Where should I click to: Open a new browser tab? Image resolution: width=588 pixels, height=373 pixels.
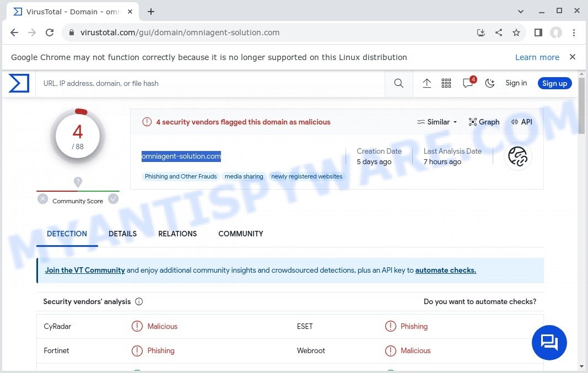click(151, 12)
